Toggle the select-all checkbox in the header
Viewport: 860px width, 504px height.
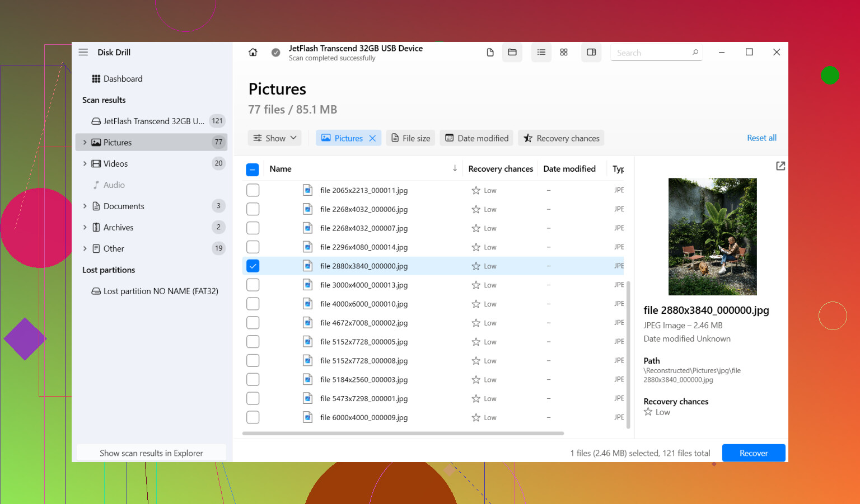pyautogui.click(x=253, y=169)
